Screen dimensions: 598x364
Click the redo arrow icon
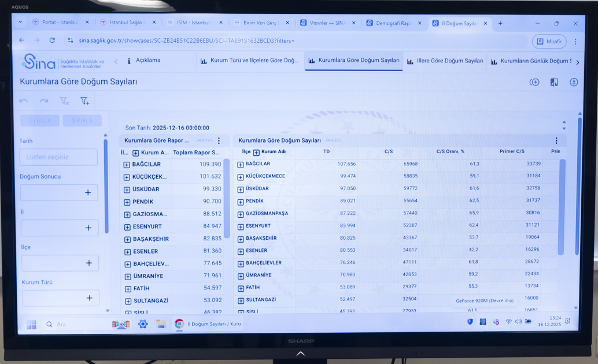tap(44, 101)
